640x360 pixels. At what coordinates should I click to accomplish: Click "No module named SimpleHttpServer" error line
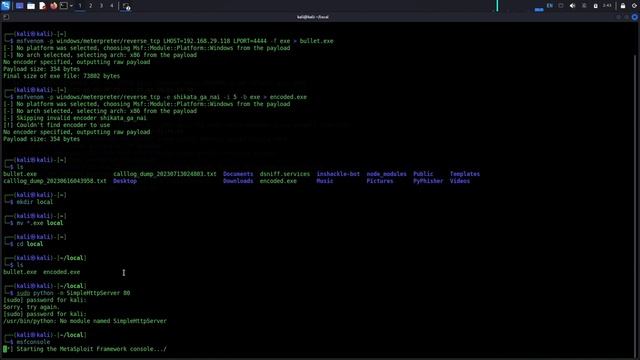tap(85, 321)
